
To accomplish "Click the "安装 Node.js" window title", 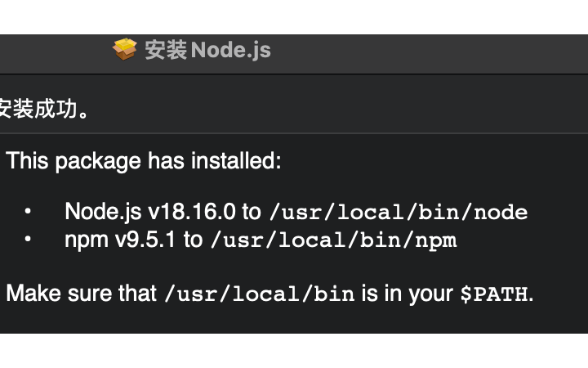I will [x=207, y=50].
